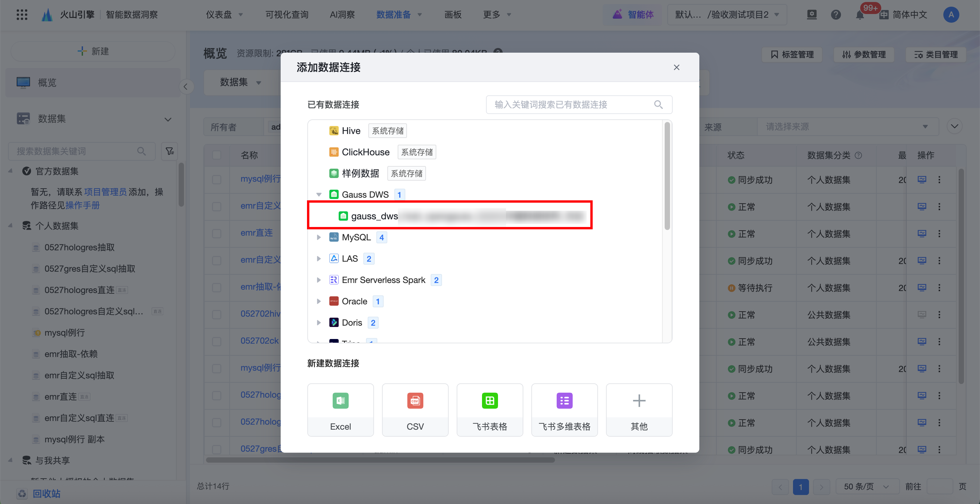Check the 0527gres row checkbox
This screenshot has height=504, width=980.
(216, 449)
